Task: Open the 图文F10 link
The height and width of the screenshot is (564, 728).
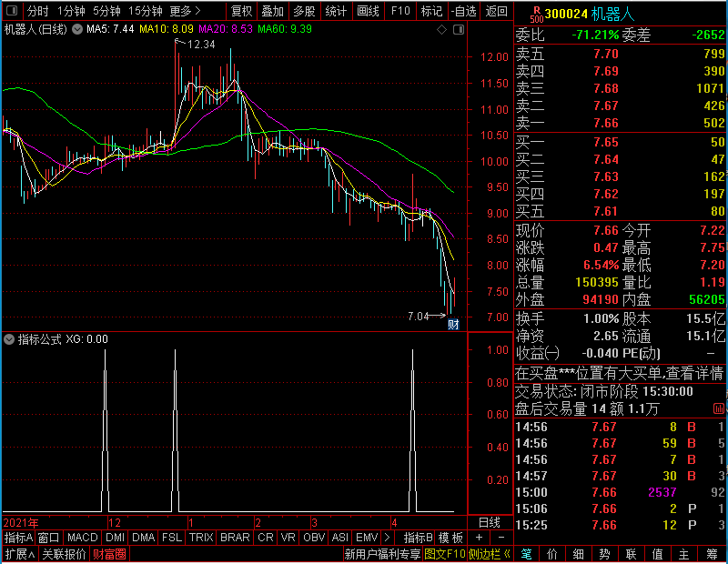Action: (x=445, y=554)
